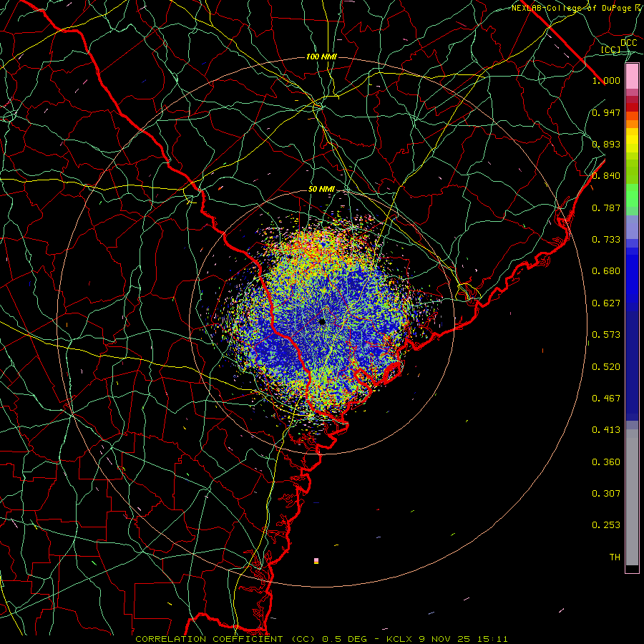Viewport: 644px width, 644px height.
Task: Click the 0.840 color scale value
Action: click(x=606, y=176)
